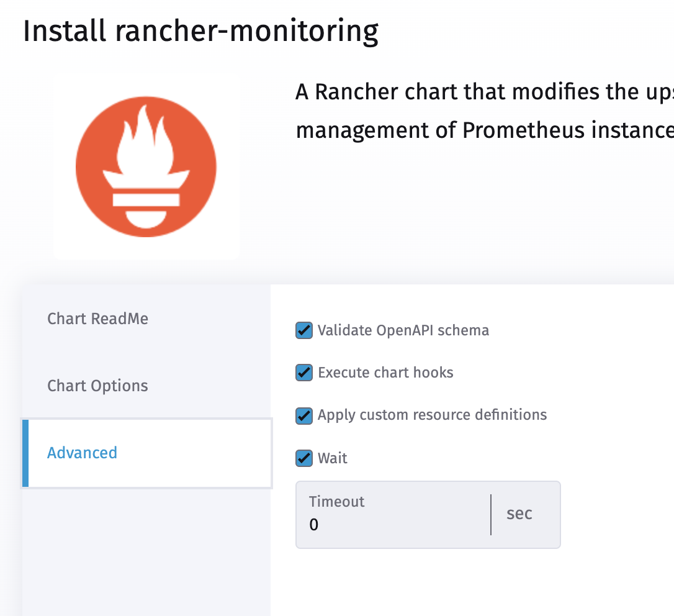Click the Validate OpenAPI schema checkbox icon
The image size is (674, 616).
coord(303,330)
